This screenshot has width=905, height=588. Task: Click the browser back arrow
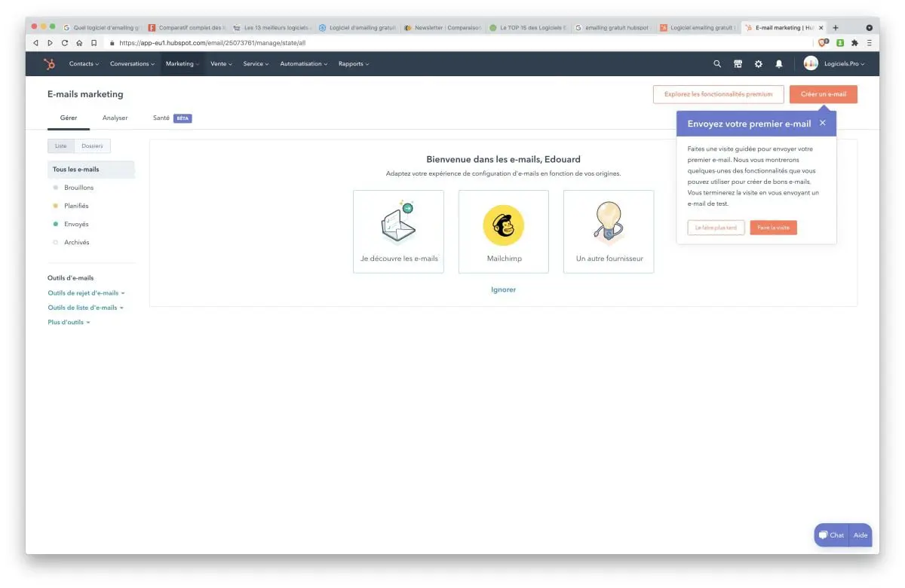point(35,43)
